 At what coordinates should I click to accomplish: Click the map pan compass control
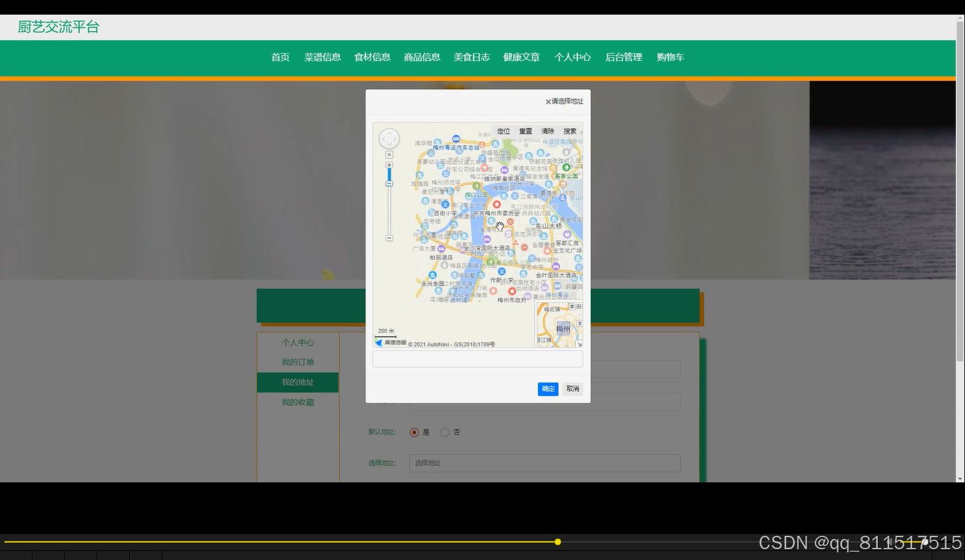click(389, 139)
